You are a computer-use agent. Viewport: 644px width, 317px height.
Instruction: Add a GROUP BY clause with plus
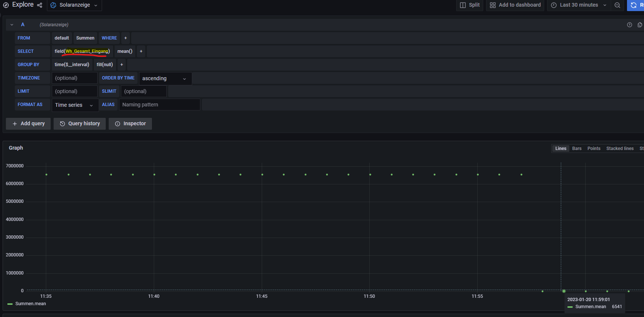[122, 65]
